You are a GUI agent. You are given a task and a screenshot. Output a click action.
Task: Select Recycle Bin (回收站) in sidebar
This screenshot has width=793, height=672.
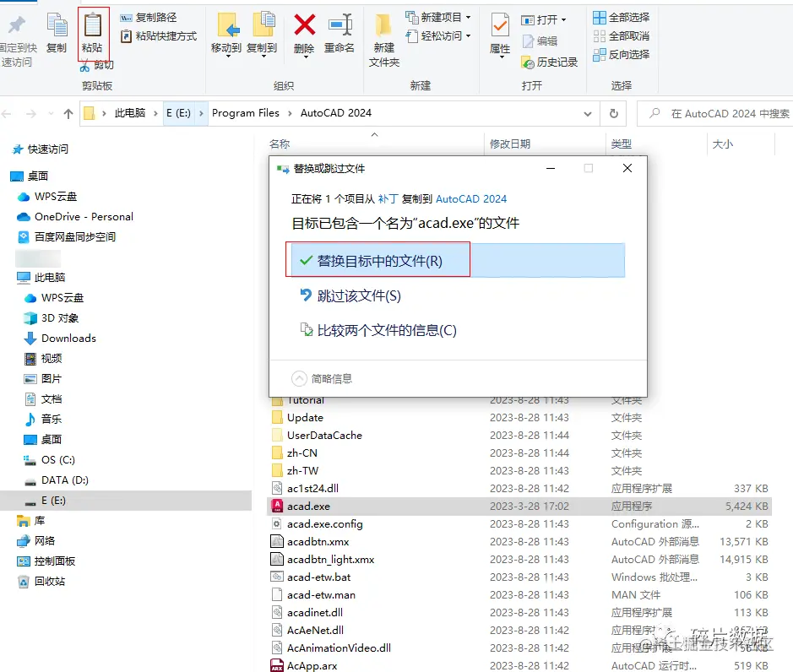41,582
